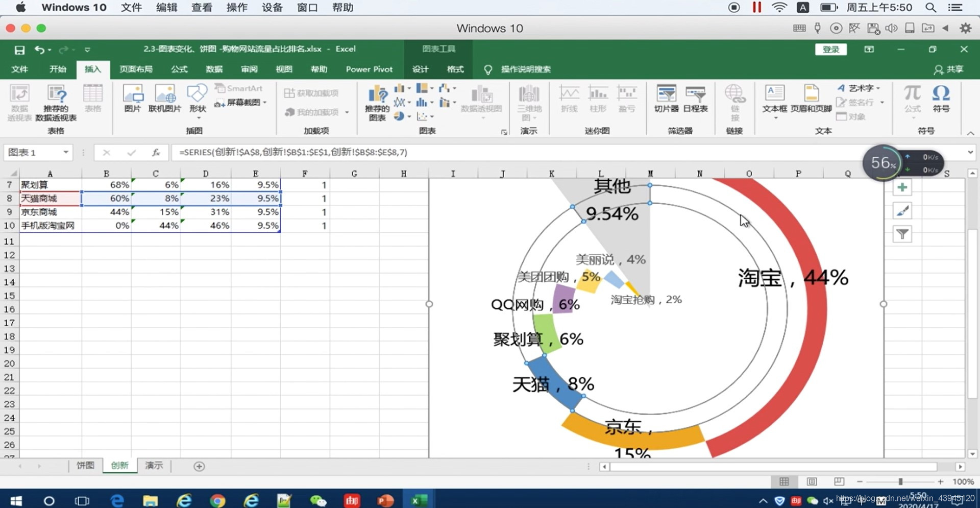Open the Customize Quick Access Toolbar dropdown
The width and height of the screenshot is (980, 508).
87,50
